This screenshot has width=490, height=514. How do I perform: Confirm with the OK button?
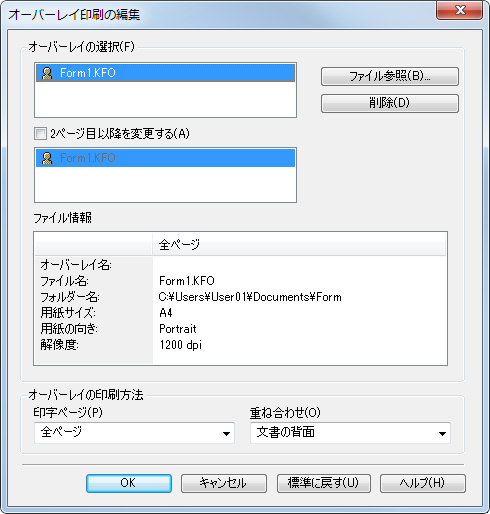tap(129, 483)
